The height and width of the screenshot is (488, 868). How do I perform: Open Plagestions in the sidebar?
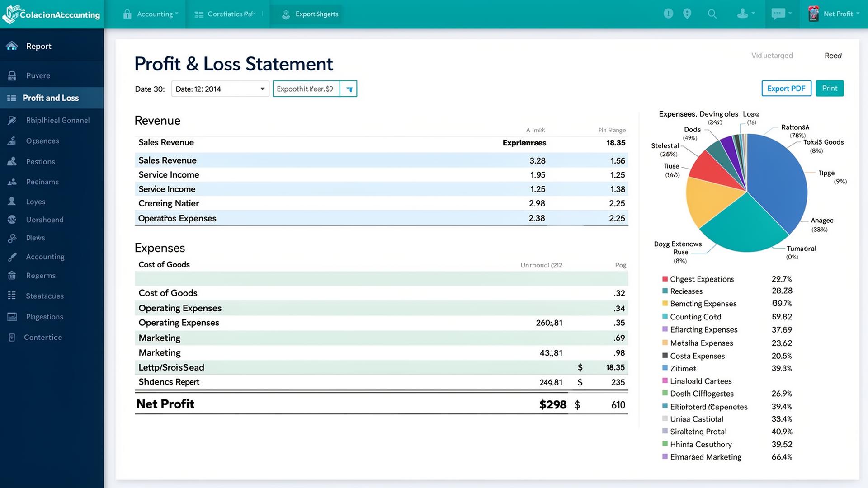coord(45,317)
